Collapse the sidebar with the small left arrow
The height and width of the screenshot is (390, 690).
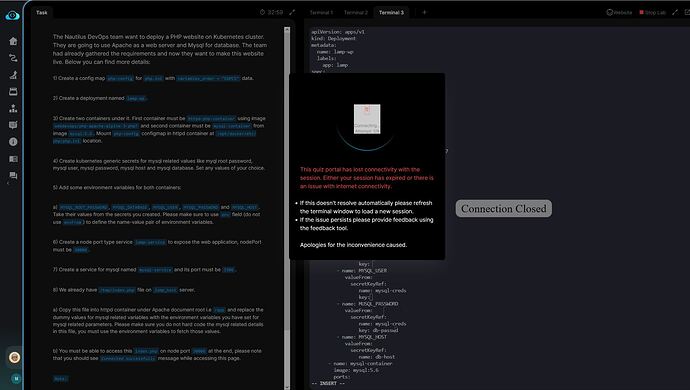click(7, 183)
